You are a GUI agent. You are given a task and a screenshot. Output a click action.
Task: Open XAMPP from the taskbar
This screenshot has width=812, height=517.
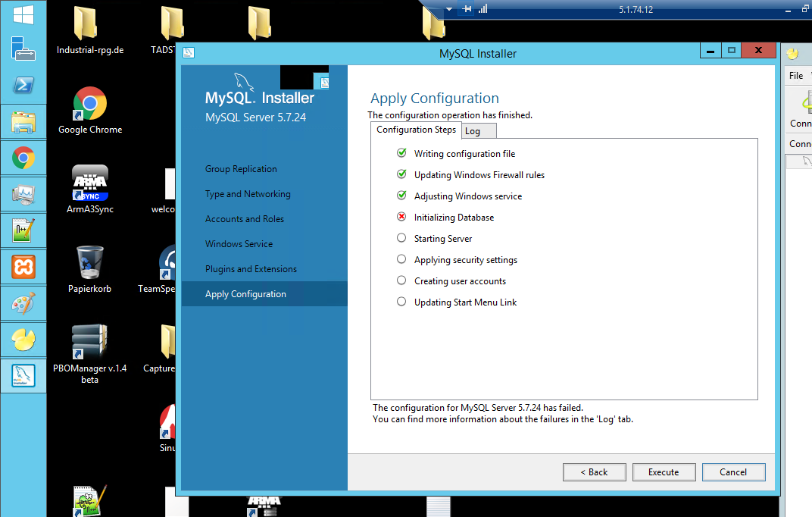click(23, 267)
